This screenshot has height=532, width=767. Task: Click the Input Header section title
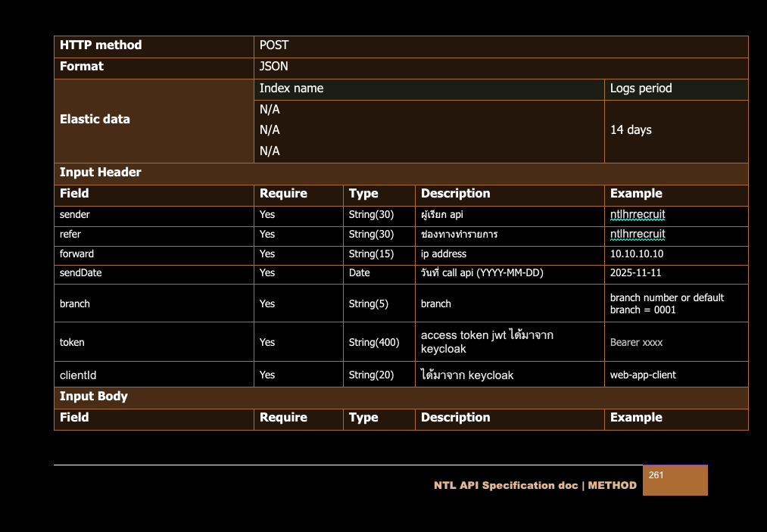[101, 173]
